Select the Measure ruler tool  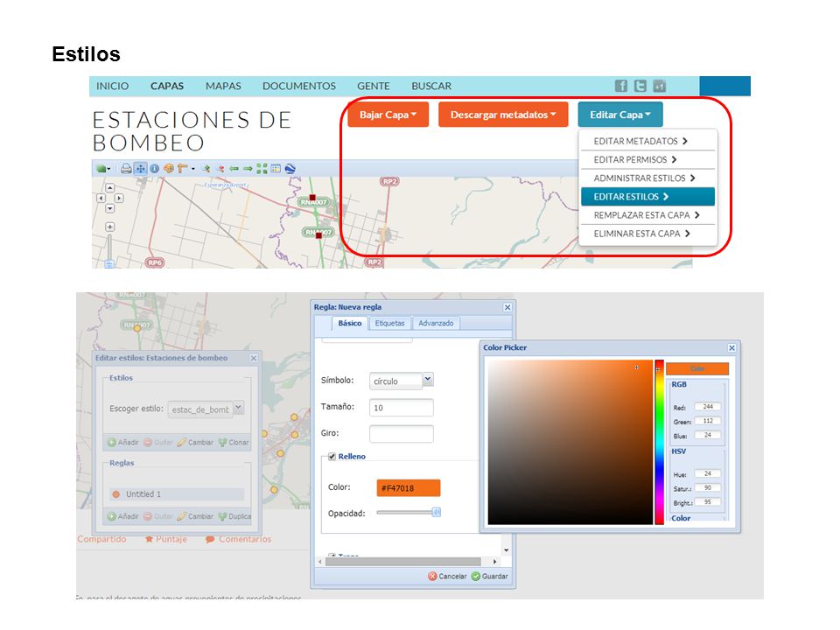click(x=182, y=169)
